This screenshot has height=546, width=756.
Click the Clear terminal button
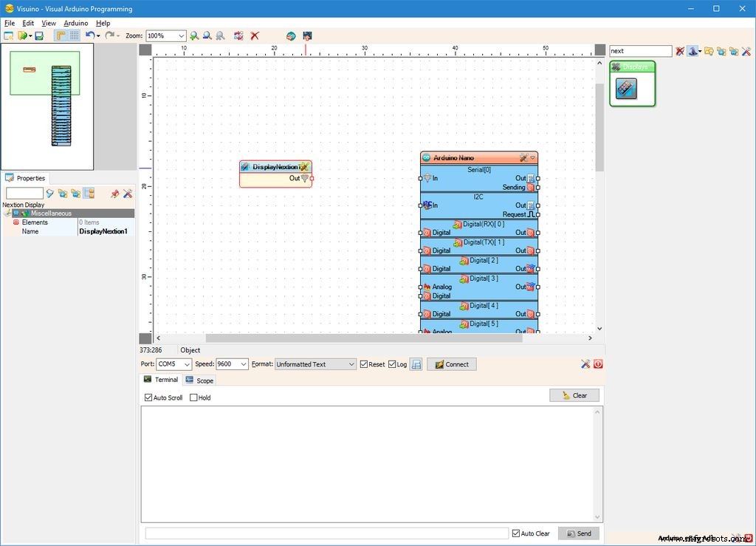point(574,395)
